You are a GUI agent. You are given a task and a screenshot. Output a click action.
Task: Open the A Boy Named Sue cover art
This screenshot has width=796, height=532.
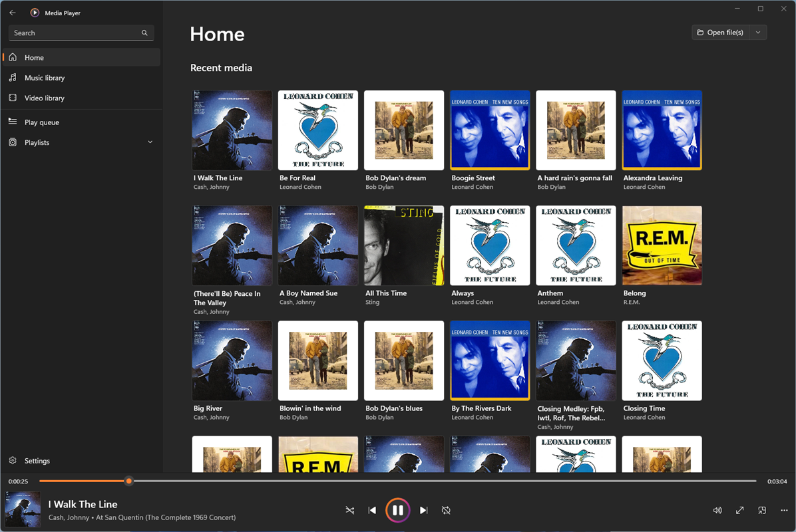(317, 245)
